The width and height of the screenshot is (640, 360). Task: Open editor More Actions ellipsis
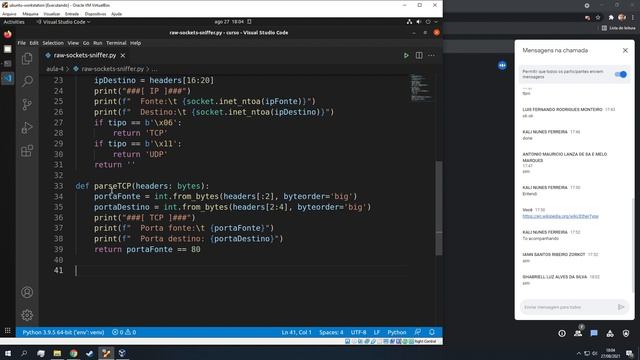click(431, 56)
